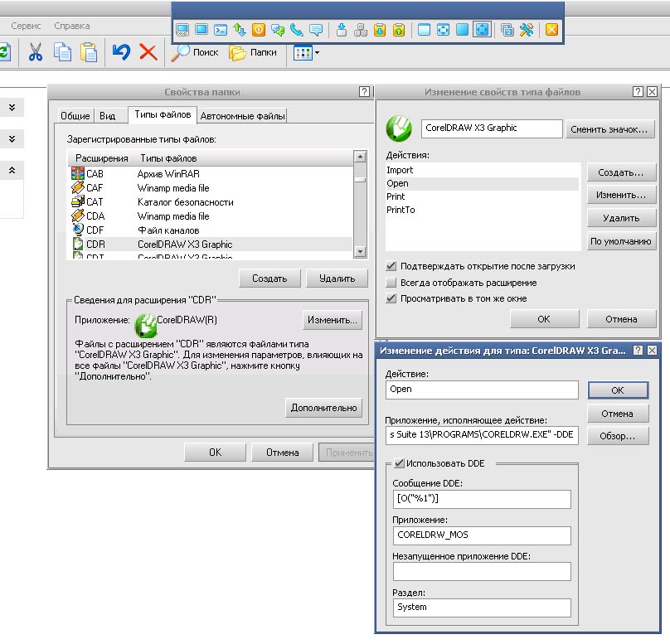Click Дополнительно in Свойства папки dialog
The height and width of the screenshot is (644, 670).
click(x=323, y=408)
